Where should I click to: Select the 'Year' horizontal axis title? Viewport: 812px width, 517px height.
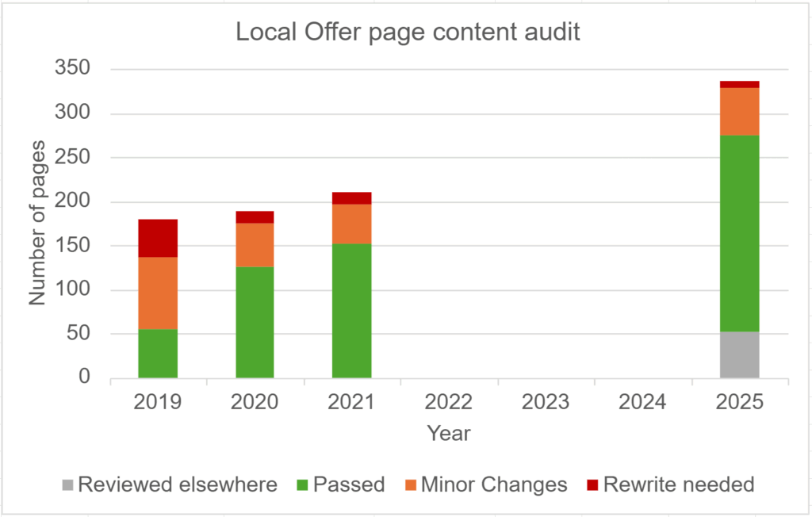[x=448, y=434]
